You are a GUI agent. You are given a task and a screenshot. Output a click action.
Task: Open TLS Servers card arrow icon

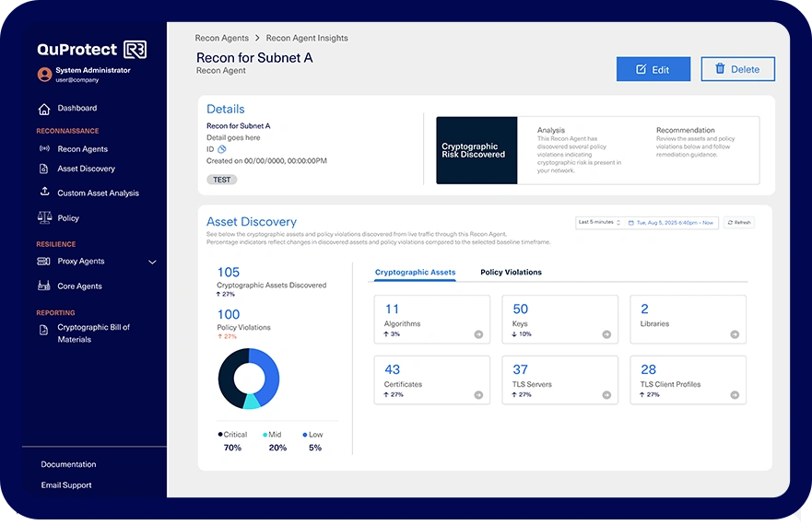click(x=606, y=395)
